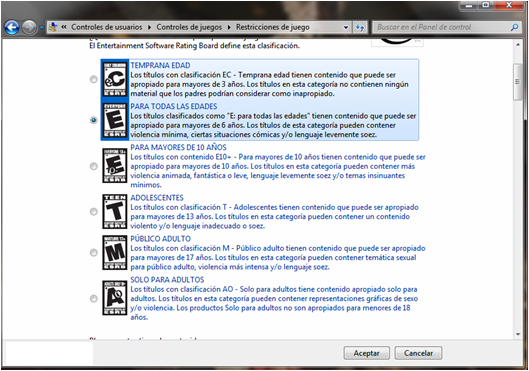The width and height of the screenshot is (529, 371).
Task: Click the EC Temprana Edad rating icon
Action: (115, 79)
